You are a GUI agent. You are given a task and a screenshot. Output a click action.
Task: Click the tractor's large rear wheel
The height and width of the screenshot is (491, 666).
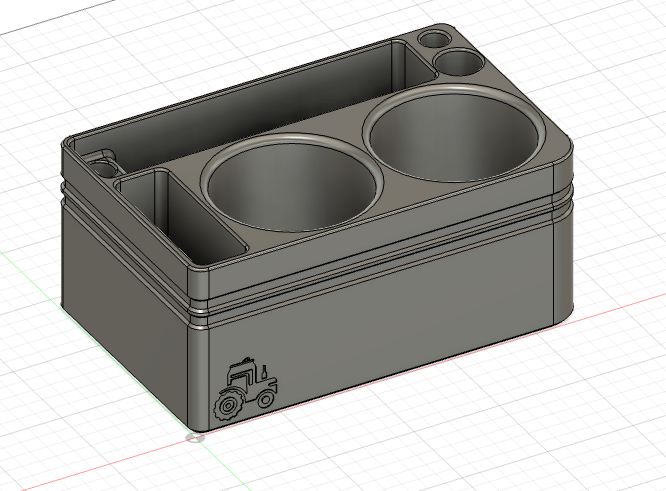pyautogui.click(x=230, y=406)
